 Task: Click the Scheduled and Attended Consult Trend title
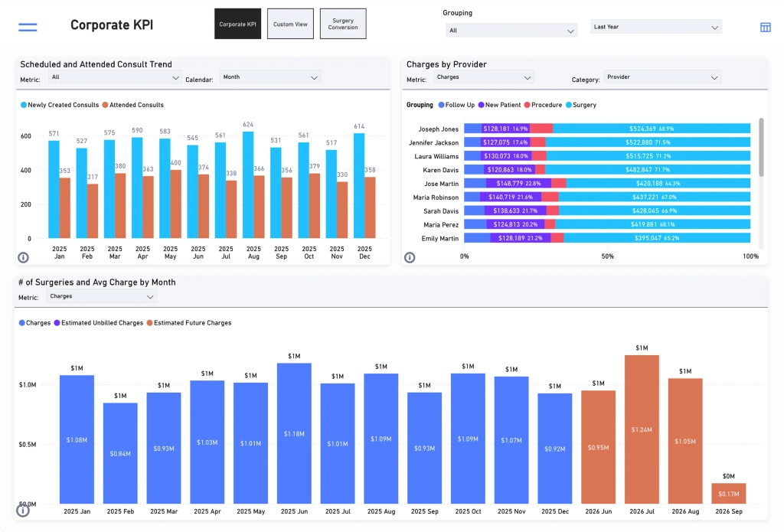click(96, 64)
